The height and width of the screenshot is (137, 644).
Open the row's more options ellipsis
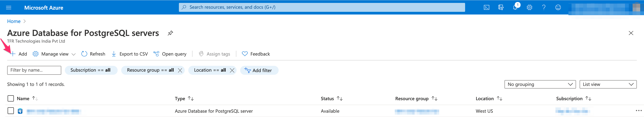pos(638,110)
